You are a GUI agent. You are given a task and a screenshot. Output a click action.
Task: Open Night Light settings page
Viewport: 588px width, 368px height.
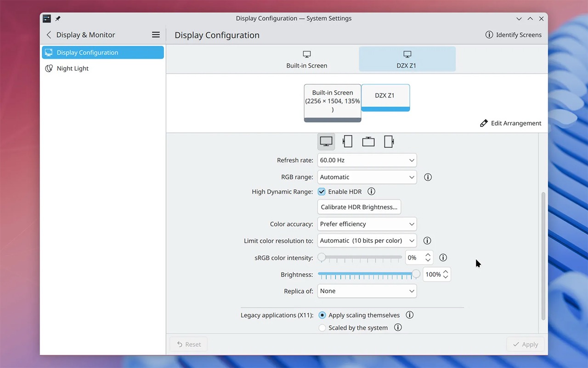[x=103, y=69]
